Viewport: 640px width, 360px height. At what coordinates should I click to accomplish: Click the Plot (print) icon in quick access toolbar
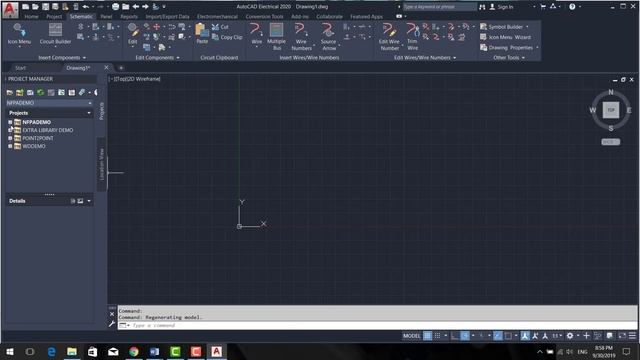(x=116, y=7)
